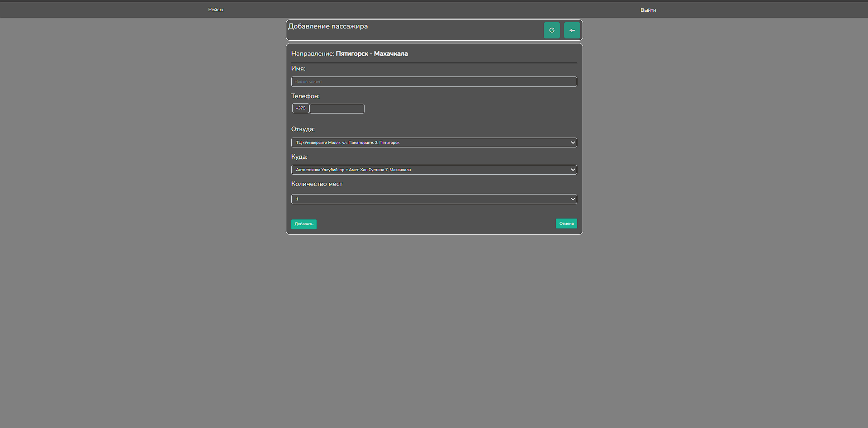The height and width of the screenshot is (428, 868).
Task: Focus the Имя text input field
Action: point(434,81)
